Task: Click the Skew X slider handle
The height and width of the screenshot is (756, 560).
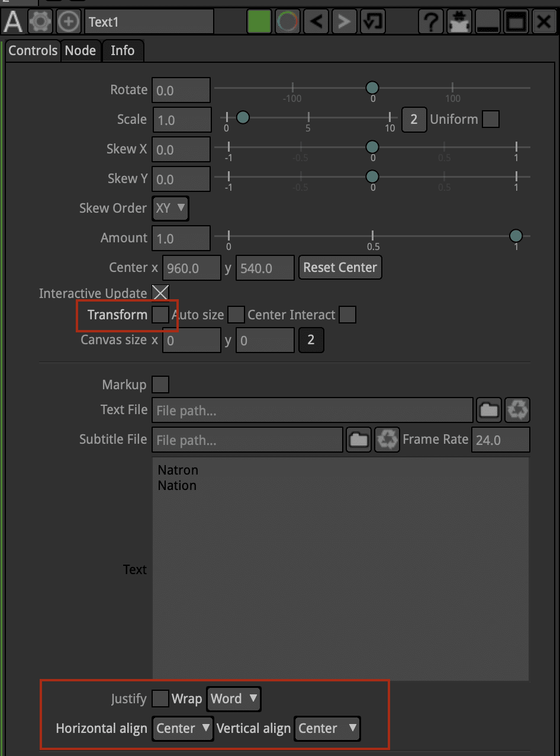Action: [x=372, y=148]
